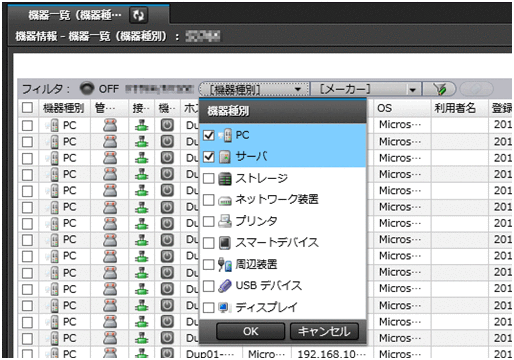Click the 192.168.10… IP address cell
514x360 pixels.
pos(332,354)
